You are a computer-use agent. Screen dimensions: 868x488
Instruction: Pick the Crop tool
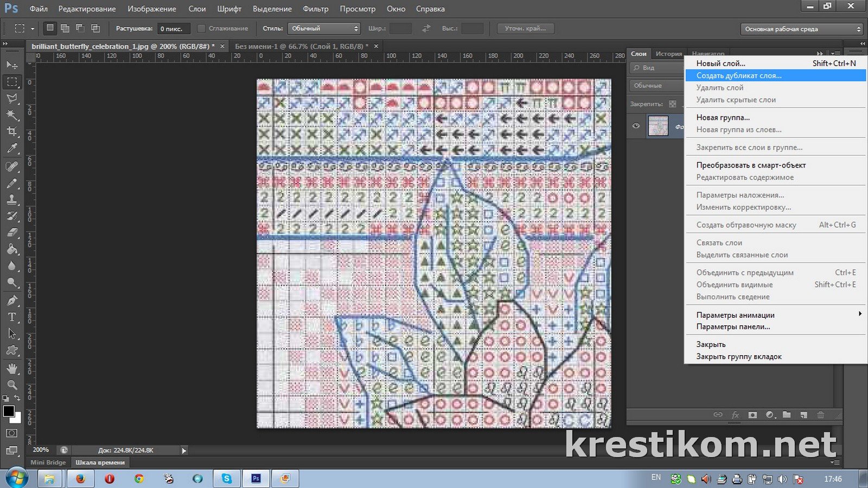tap(11, 132)
